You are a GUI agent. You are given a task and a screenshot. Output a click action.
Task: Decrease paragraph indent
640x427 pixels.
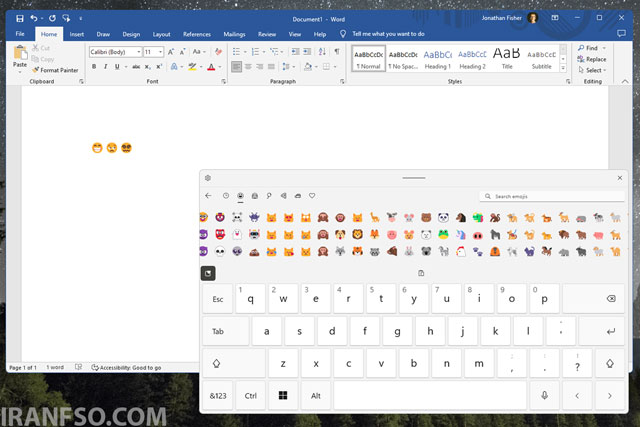pos(295,51)
